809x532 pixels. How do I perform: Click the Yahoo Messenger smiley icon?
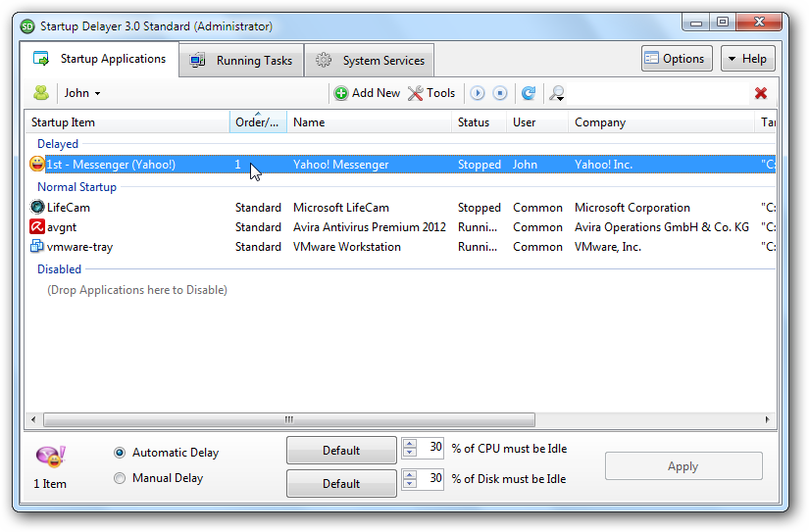tap(36, 164)
